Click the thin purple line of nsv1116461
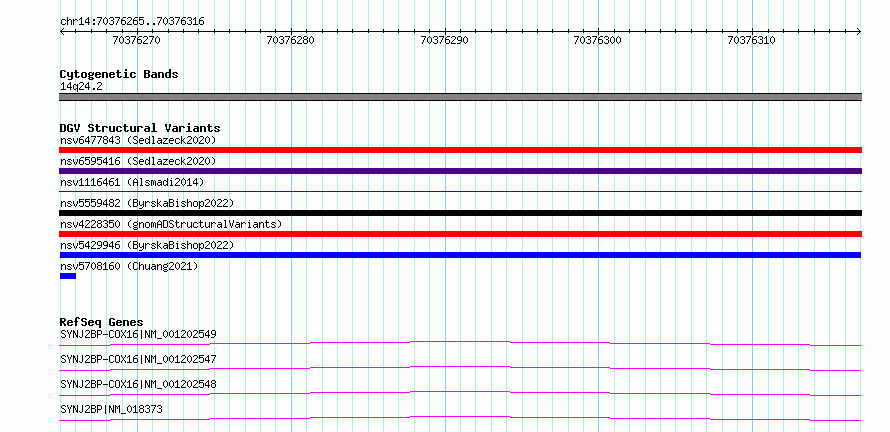The height and width of the screenshot is (432, 890). point(460,192)
